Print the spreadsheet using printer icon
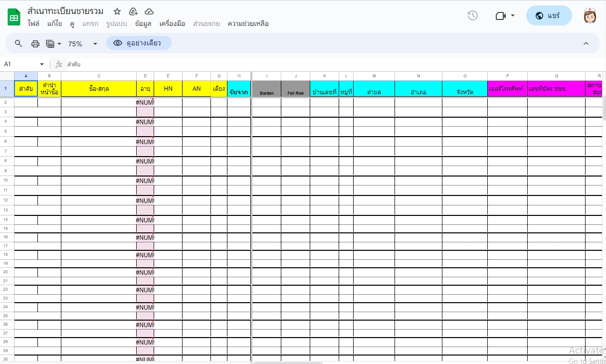Viewport: 606px width, 364px height. [x=35, y=43]
